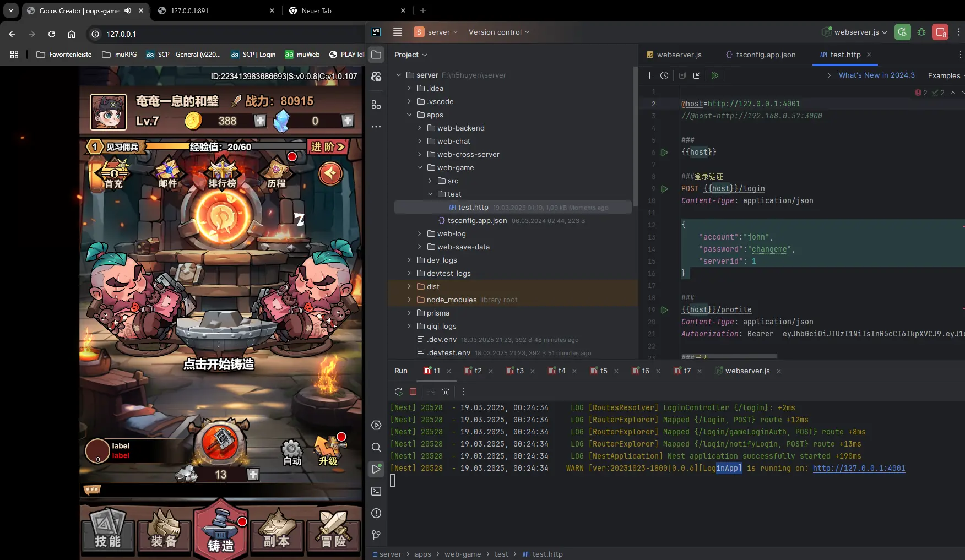Viewport: 965px width, 560px height.
Task: Click the What's New in 2024.3 link
Action: coord(876,75)
